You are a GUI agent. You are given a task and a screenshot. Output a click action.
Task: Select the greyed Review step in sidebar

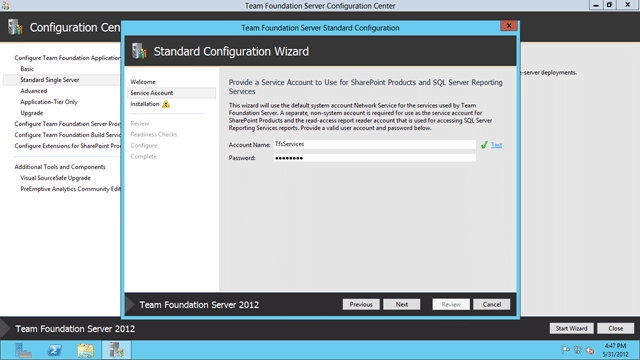point(140,123)
